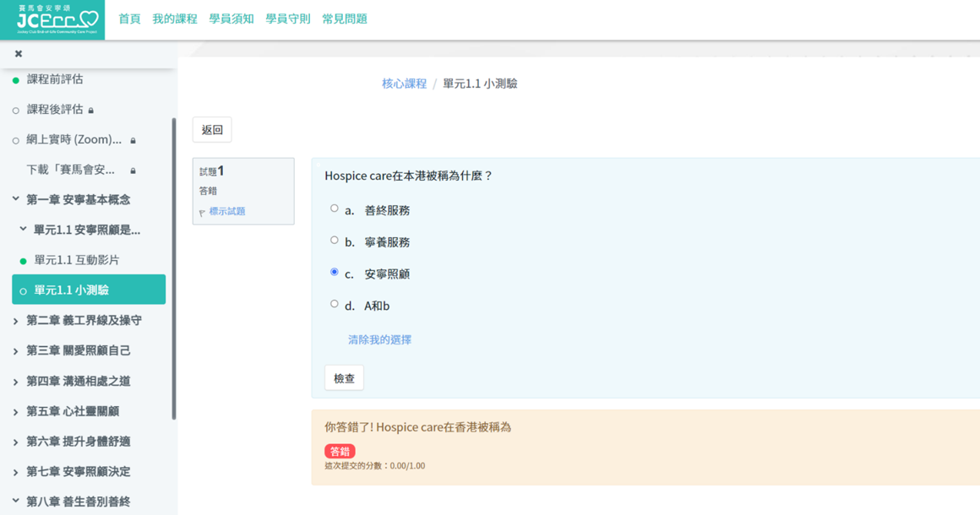Open 常見問題 in top navigation
Image resolution: width=980 pixels, height=515 pixels.
[345, 19]
